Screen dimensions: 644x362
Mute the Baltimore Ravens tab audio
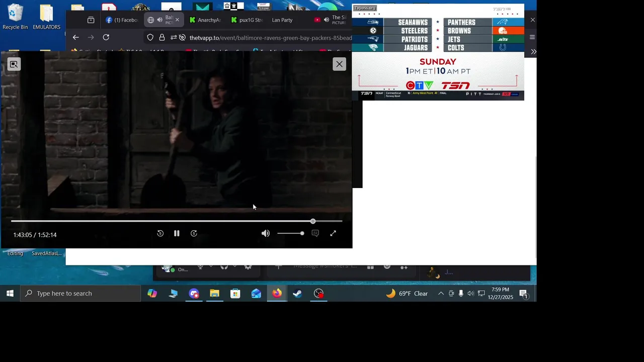(159, 20)
